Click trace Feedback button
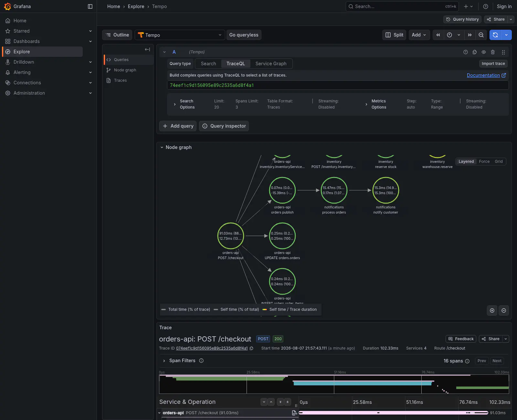This screenshot has height=420, width=517. point(461,339)
